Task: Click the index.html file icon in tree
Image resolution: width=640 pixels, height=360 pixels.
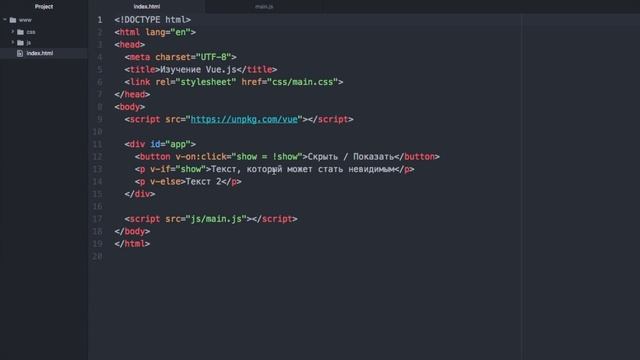Action: [20, 53]
